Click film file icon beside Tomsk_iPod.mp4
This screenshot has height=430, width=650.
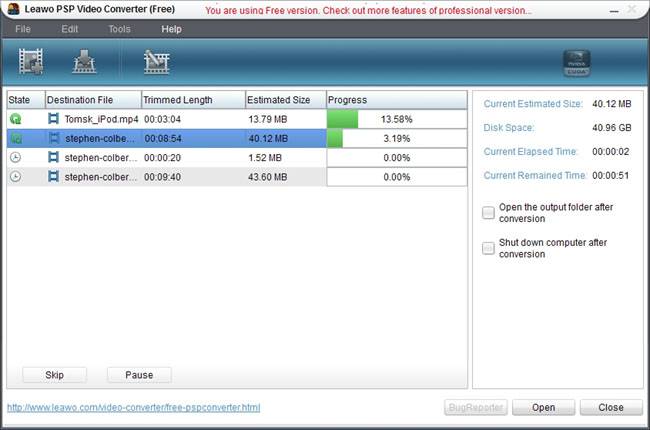pyautogui.click(x=53, y=119)
